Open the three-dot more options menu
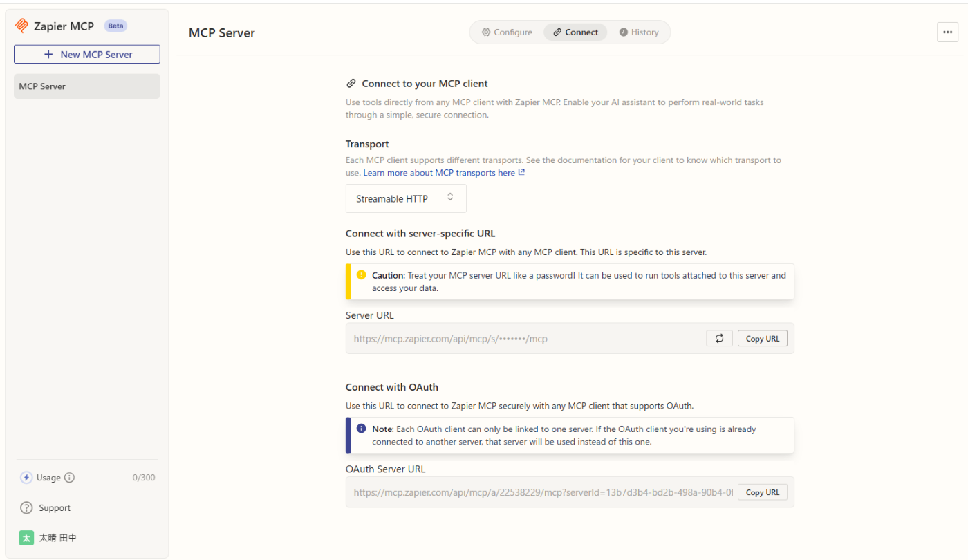968x560 pixels. (947, 32)
